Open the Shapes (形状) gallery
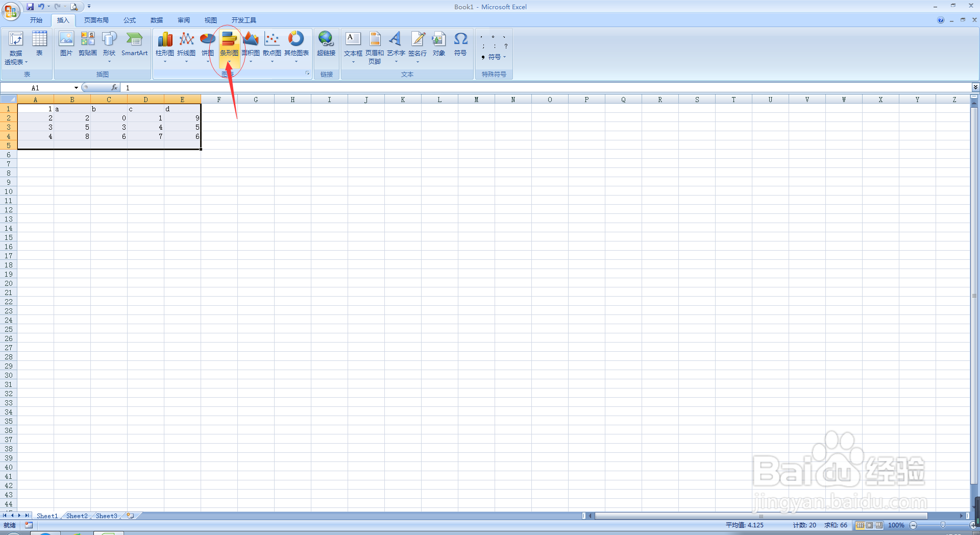980x535 pixels. click(x=109, y=47)
